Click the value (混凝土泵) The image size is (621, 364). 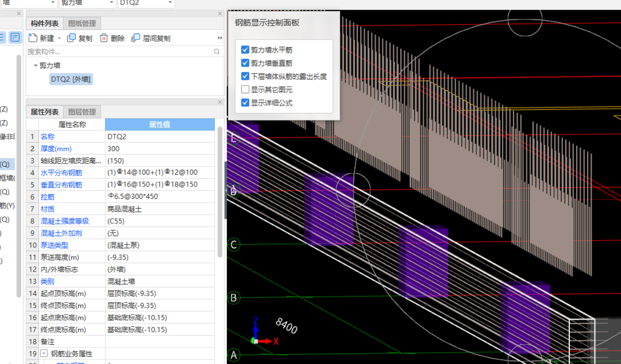point(160,245)
